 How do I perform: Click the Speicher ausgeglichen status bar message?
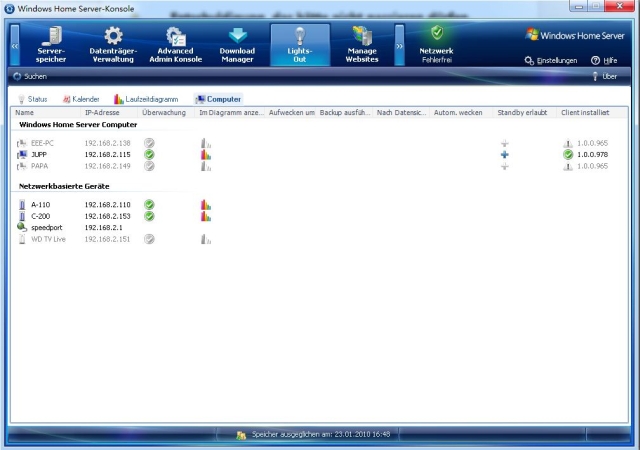(x=321, y=434)
